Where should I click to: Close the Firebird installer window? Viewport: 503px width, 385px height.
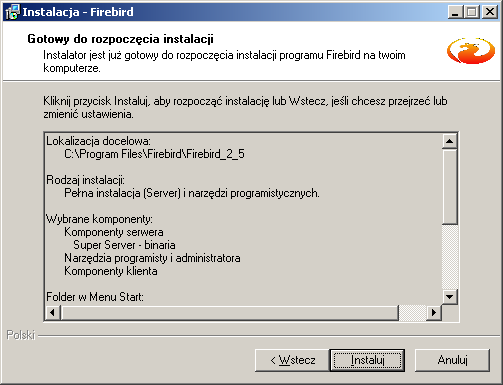[490, 12]
